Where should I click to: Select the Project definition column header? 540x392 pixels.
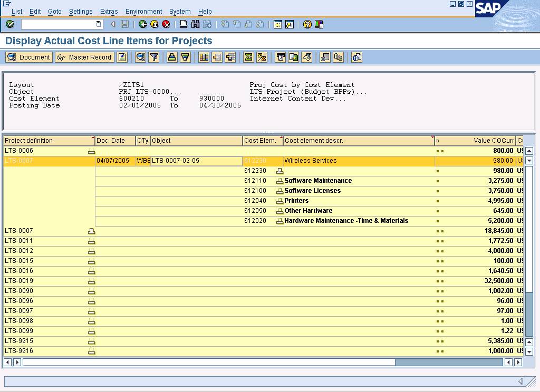click(x=49, y=141)
